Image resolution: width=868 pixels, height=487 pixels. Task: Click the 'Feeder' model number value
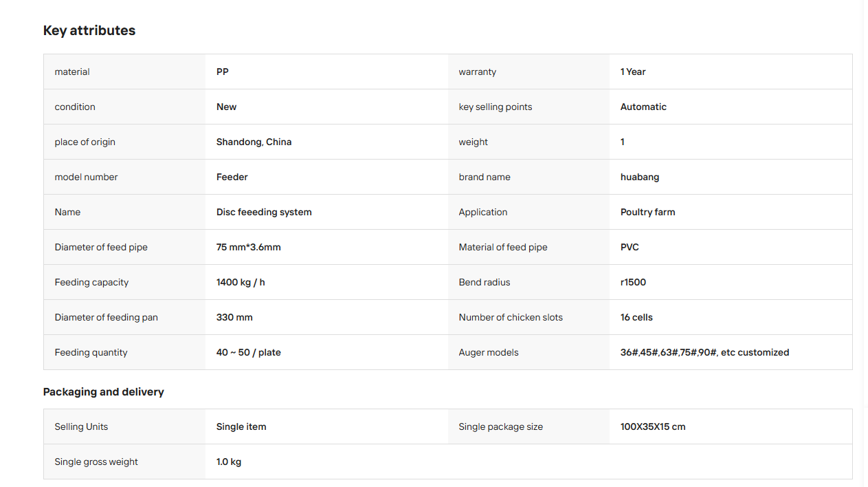pyautogui.click(x=232, y=177)
